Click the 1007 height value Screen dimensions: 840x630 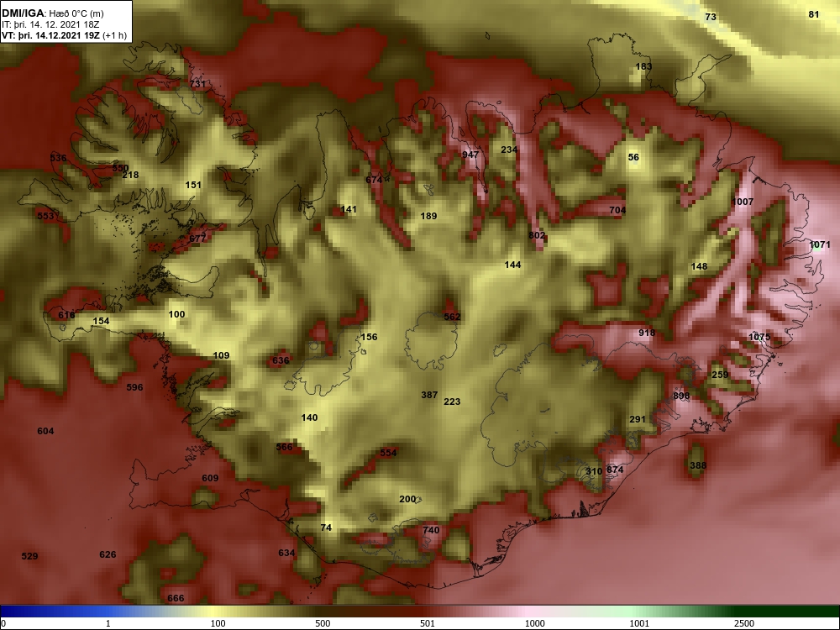tap(743, 202)
